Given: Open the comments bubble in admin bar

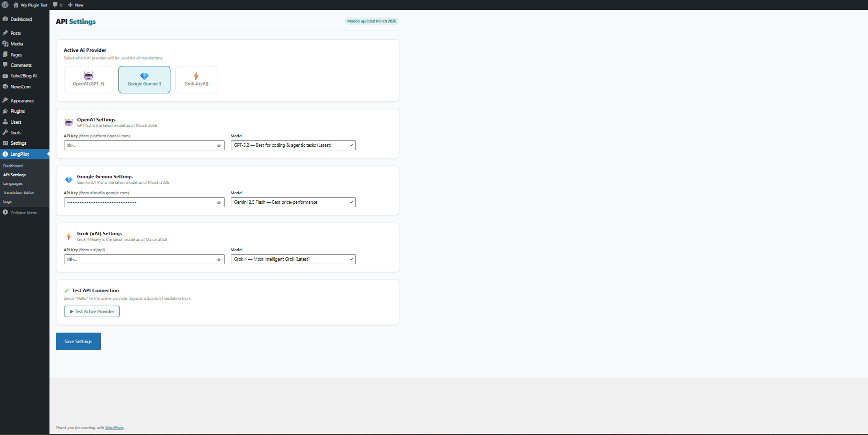Looking at the screenshot, I should [55, 5].
